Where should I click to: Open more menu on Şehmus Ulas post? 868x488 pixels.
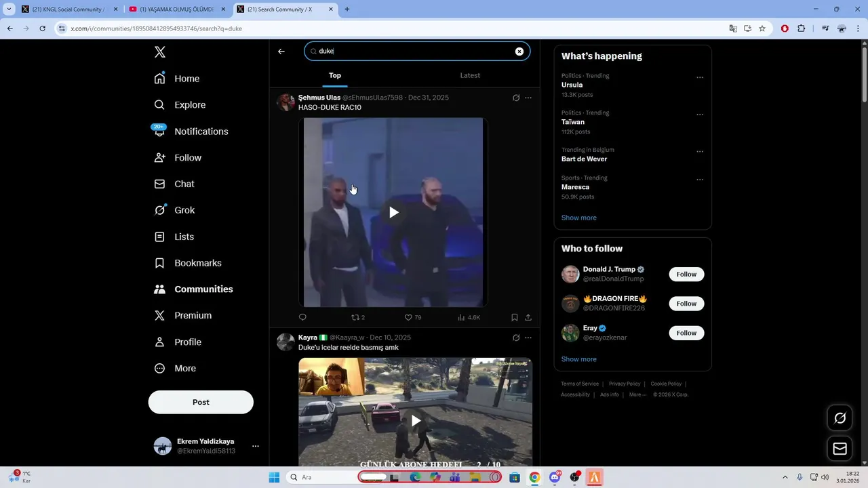(x=528, y=98)
